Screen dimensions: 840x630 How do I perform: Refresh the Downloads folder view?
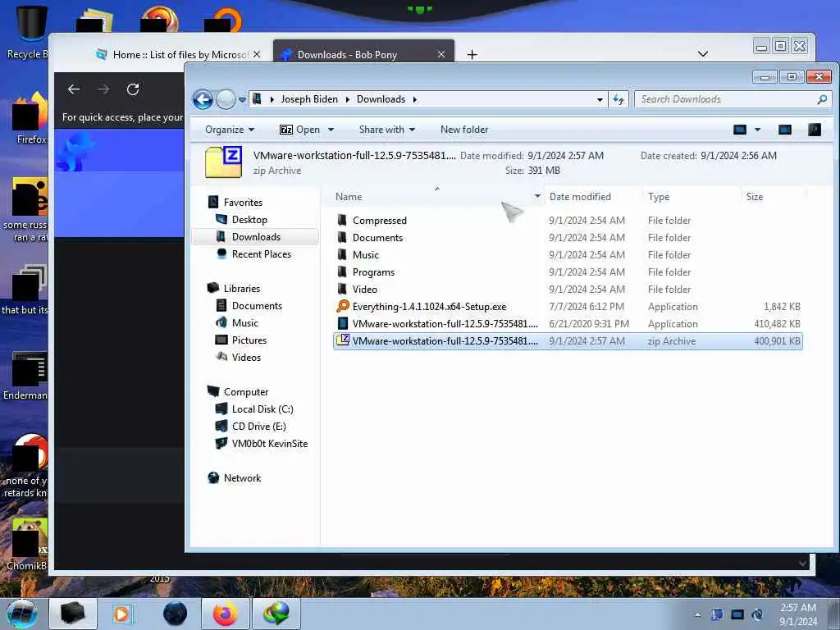pos(619,99)
